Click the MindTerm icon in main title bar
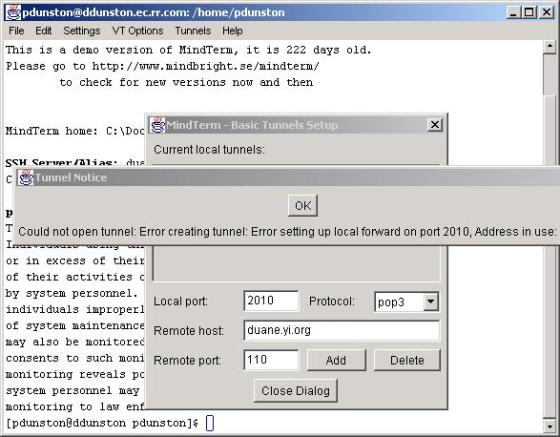560x437 pixels. tap(13, 12)
